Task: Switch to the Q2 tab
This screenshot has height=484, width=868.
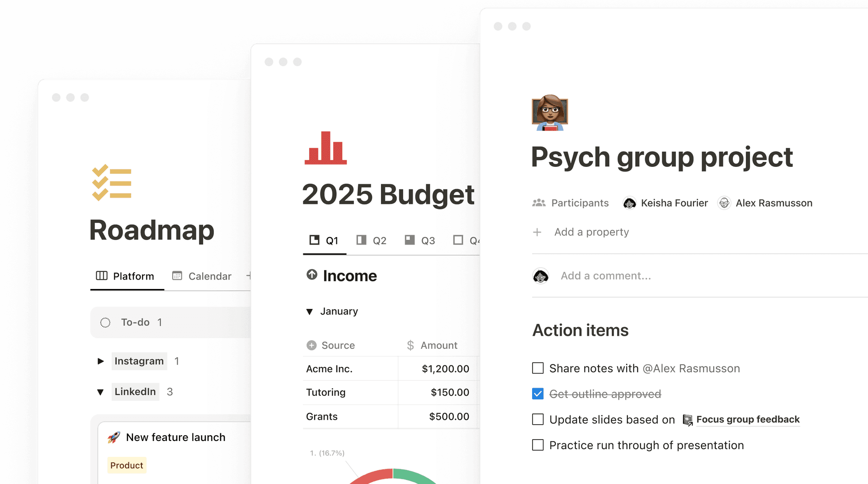Action: pos(372,240)
